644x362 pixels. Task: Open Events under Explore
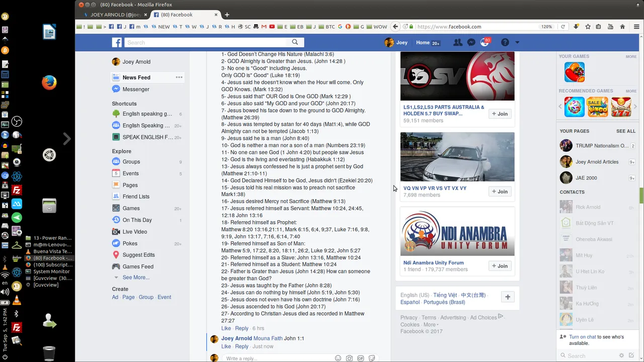(130, 173)
